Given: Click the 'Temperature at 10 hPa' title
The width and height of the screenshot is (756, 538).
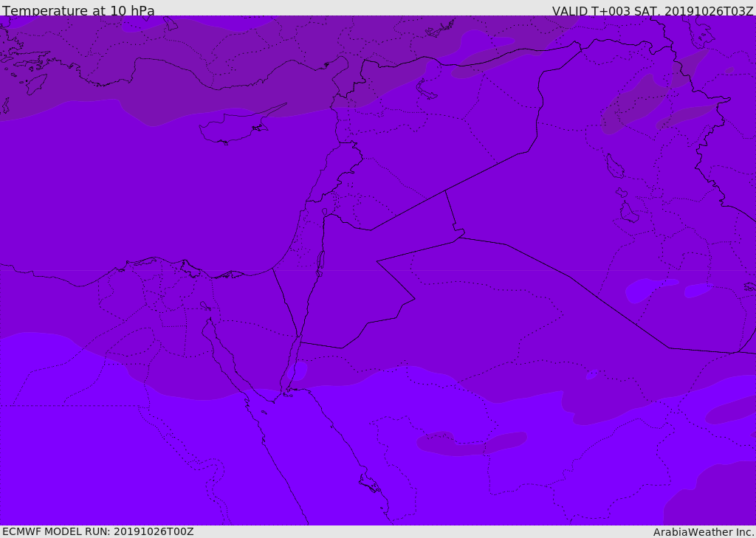Looking at the screenshot, I should 78,10.
